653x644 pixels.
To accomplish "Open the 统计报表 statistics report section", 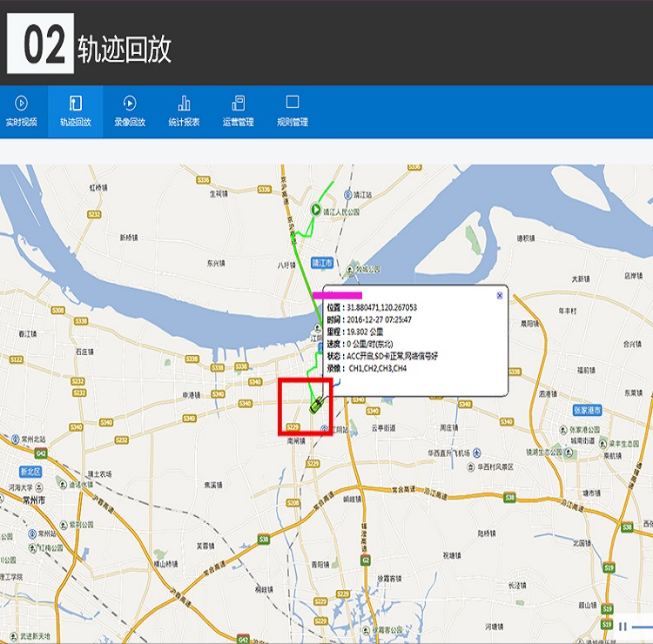I will click(184, 111).
